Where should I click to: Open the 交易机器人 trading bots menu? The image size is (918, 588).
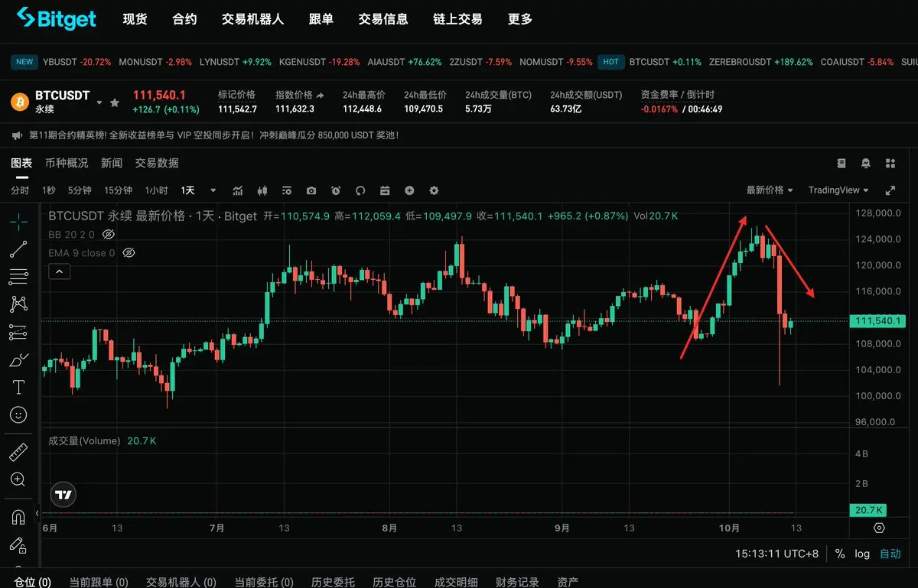(x=252, y=19)
